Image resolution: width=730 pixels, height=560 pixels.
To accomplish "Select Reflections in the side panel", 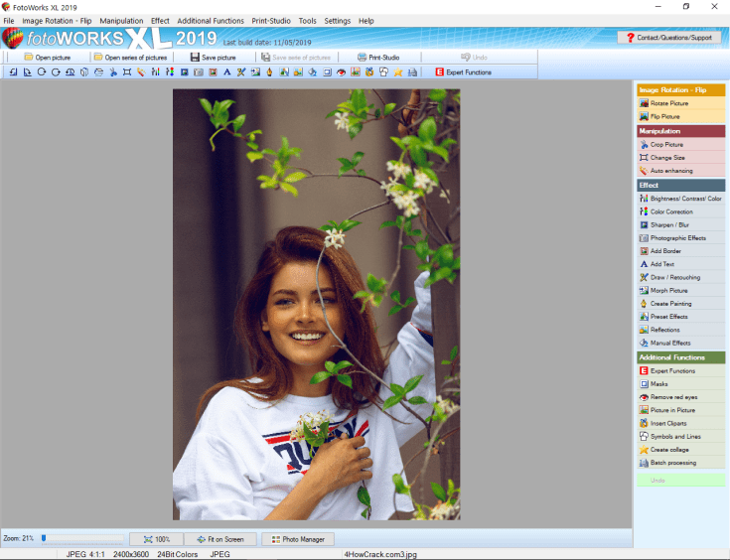I will [680, 330].
